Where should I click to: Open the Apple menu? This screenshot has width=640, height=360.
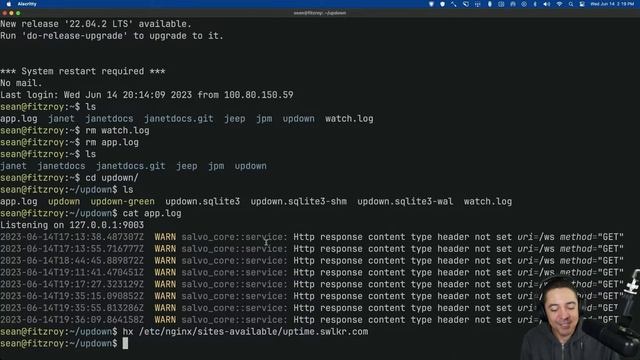click(x=9, y=4)
